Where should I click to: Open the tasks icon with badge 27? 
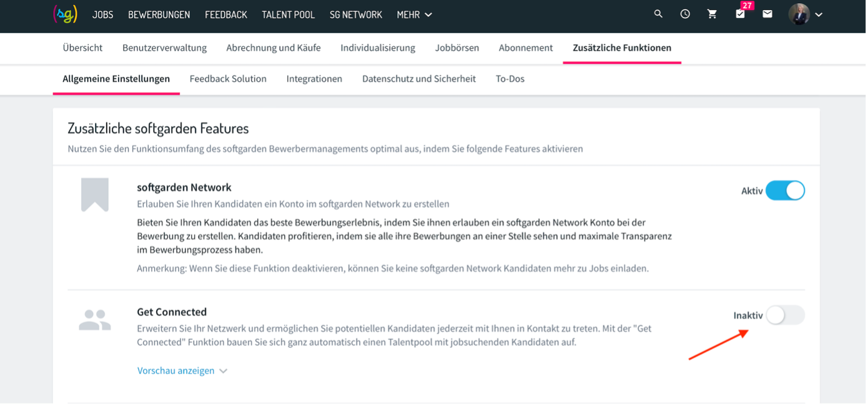pyautogui.click(x=740, y=14)
